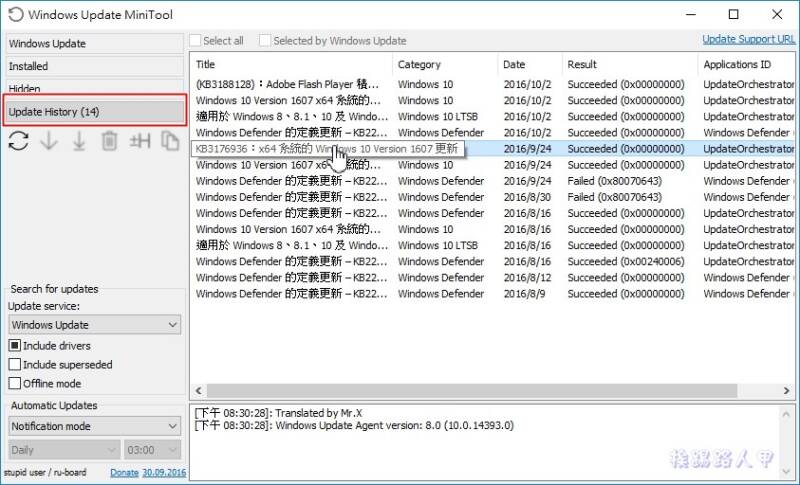The height and width of the screenshot is (485, 800).
Task: Toggle the Select all checkbox
Action: [195, 40]
